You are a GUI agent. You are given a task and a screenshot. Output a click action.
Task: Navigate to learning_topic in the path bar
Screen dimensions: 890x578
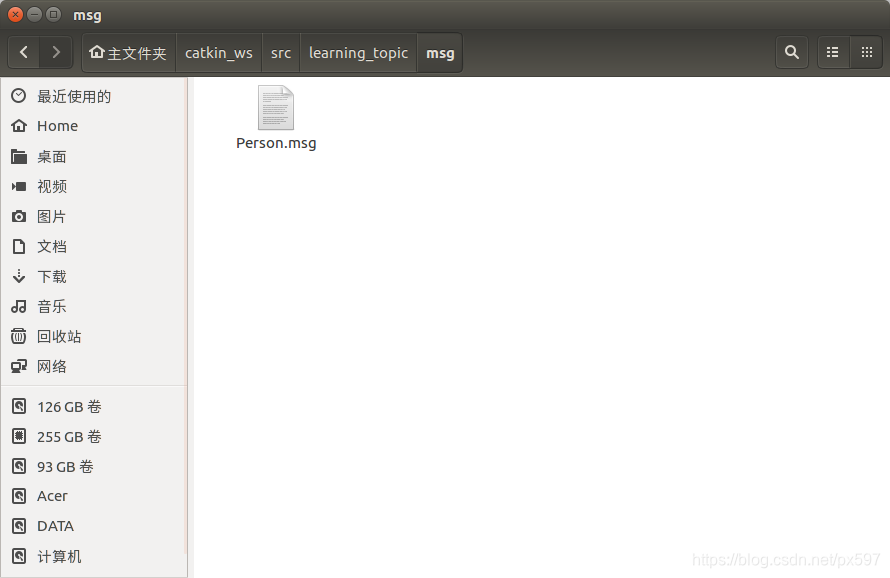(x=358, y=53)
